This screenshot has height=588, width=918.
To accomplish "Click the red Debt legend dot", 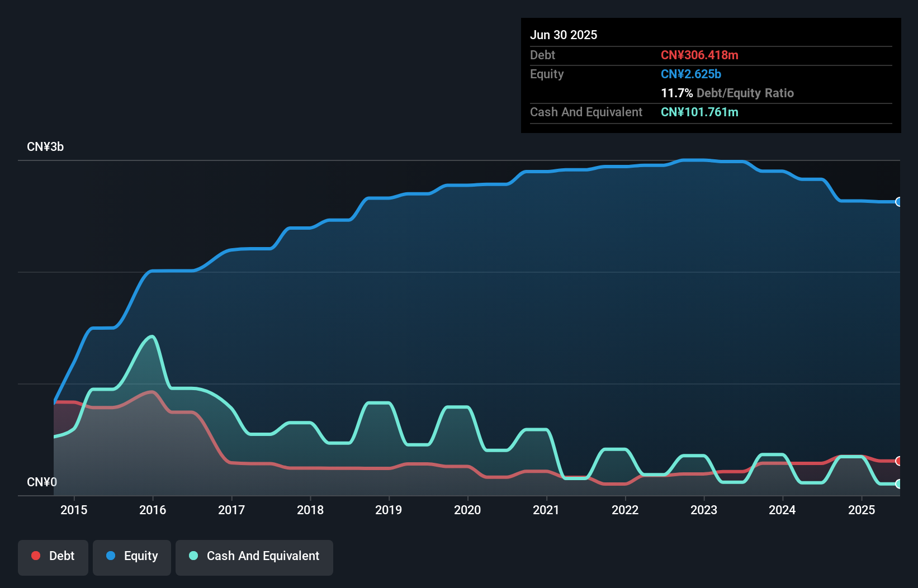I will 36,556.
